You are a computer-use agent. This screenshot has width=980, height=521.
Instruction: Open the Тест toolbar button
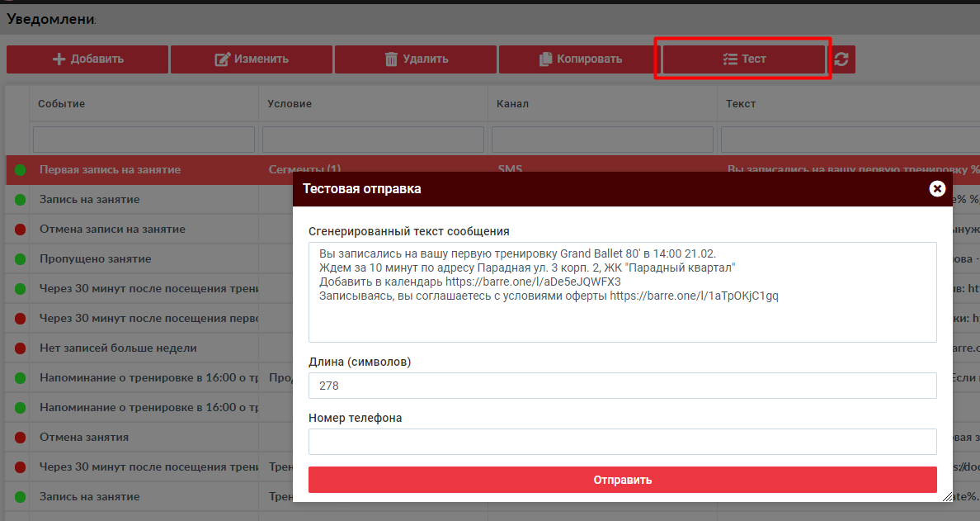click(743, 59)
